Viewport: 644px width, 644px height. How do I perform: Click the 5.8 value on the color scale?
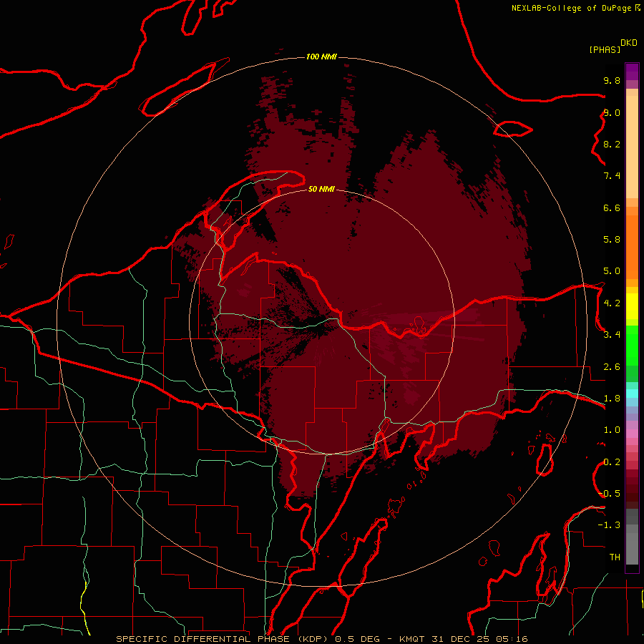pyautogui.click(x=612, y=239)
